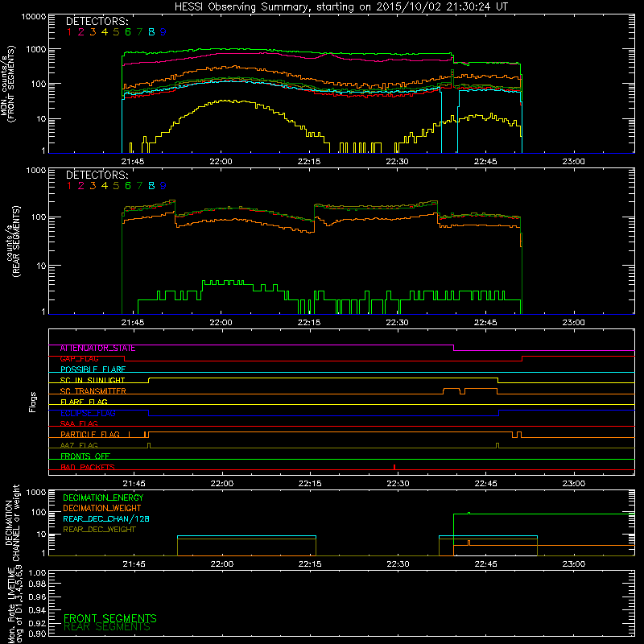Click the front segments DETECTORS: legend heading
644x644 pixels.
point(97,21)
